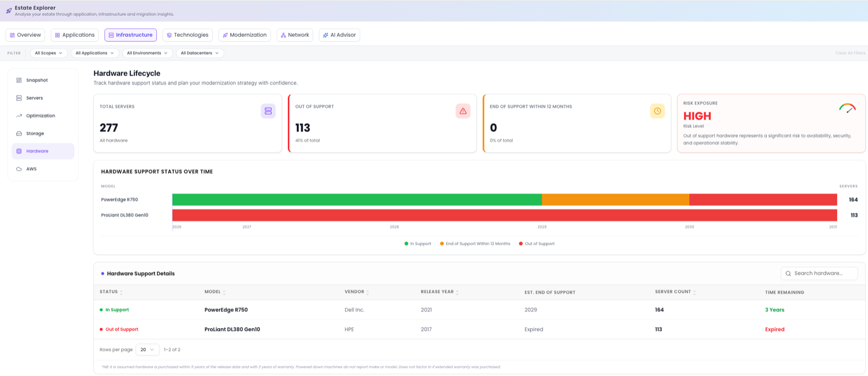Screen dimensions: 868x376
Task: Click orange segment of PowerEdge R750 bar
Action: tap(616, 200)
